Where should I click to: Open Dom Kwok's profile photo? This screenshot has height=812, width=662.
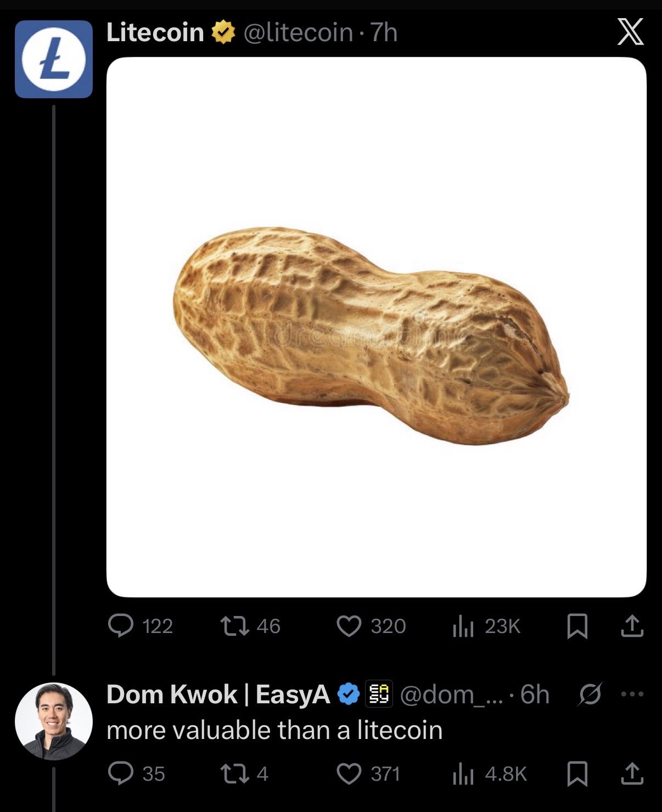54,721
